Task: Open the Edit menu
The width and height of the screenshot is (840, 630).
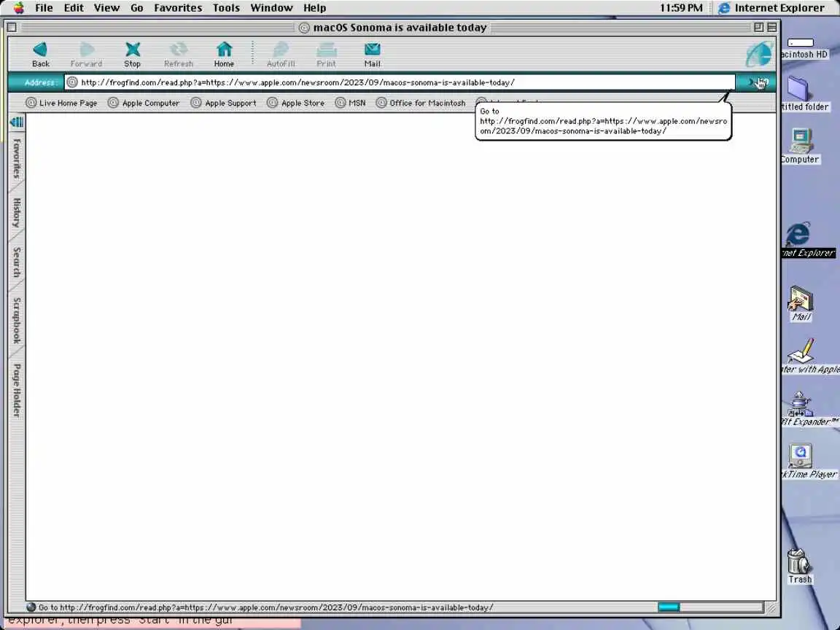Action: pyautogui.click(x=74, y=7)
